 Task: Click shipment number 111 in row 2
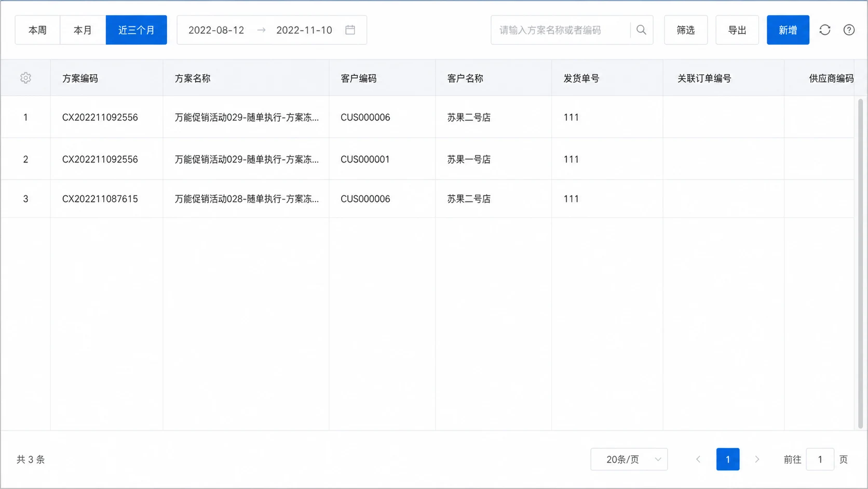click(571, 160)
